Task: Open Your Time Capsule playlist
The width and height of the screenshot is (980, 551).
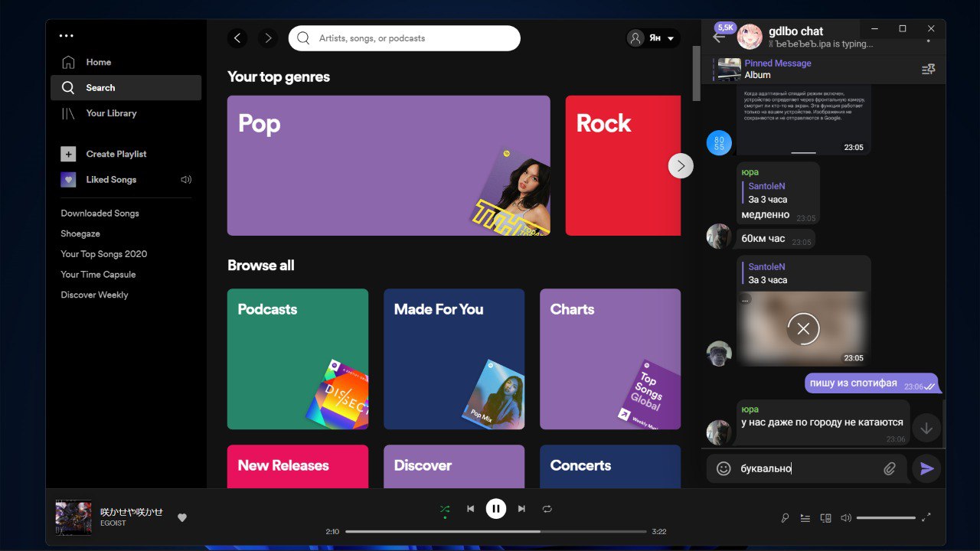Action: point(98,274)
